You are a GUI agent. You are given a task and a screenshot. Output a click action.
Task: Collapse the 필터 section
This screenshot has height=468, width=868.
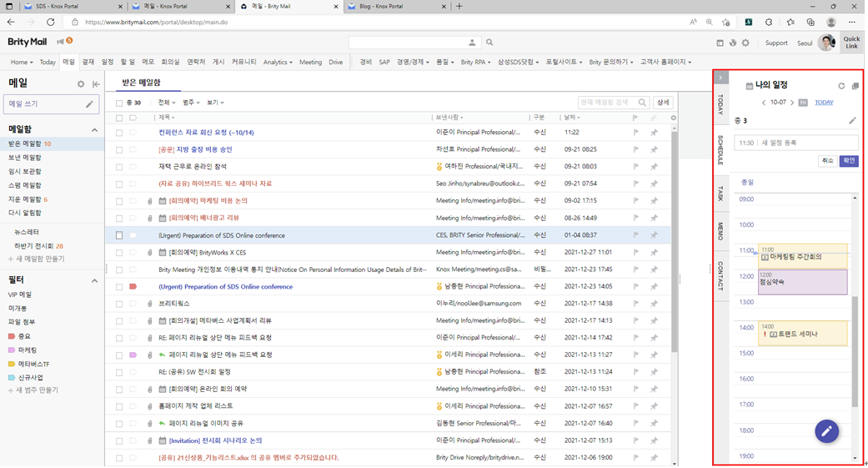[x=94, y=281]
